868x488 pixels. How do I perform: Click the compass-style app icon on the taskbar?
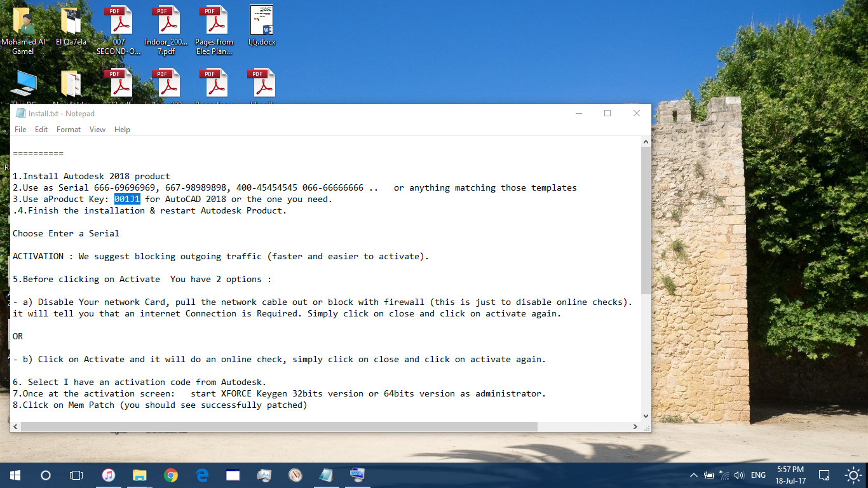pyautogui.click(x=295, y=475)
